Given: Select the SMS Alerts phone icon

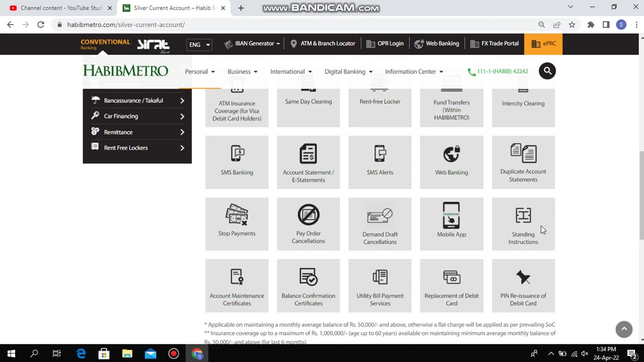Looking at the screenshot, I should point(380,153).
